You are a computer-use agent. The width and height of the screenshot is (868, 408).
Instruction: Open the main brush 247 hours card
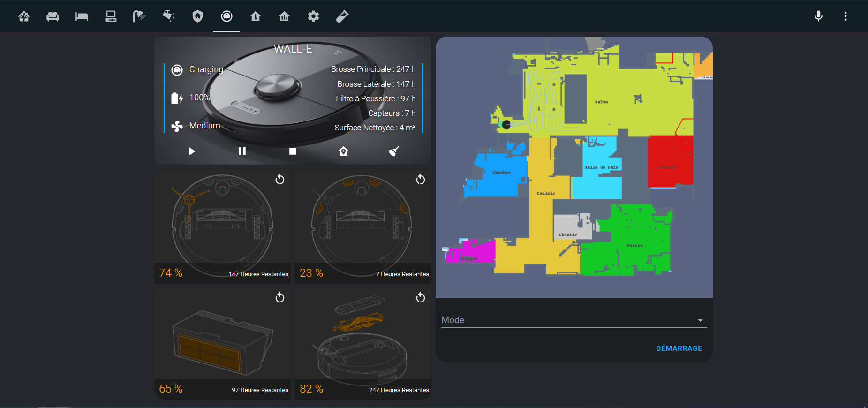click(x=363, y=343)
